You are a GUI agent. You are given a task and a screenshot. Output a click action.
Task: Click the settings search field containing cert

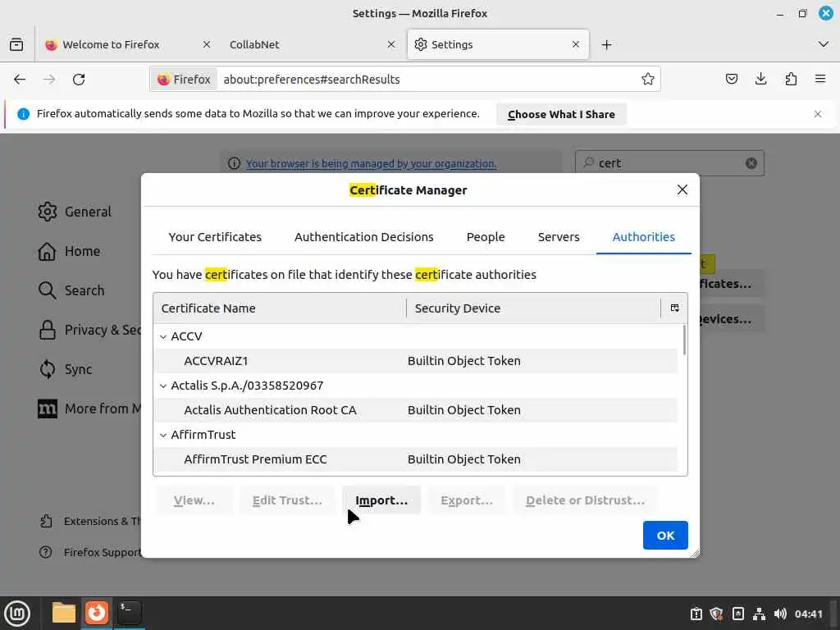pos(669,163)
